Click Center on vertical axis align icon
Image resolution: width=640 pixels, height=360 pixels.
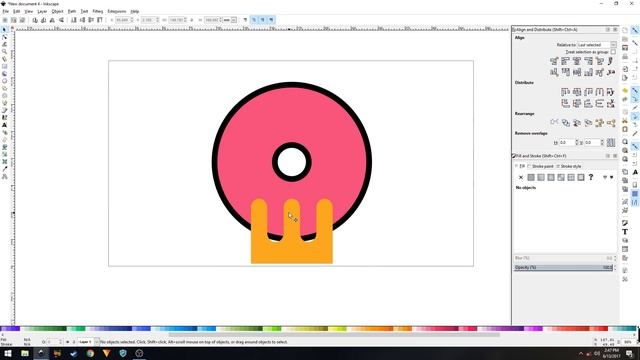[x=577, y=61]
